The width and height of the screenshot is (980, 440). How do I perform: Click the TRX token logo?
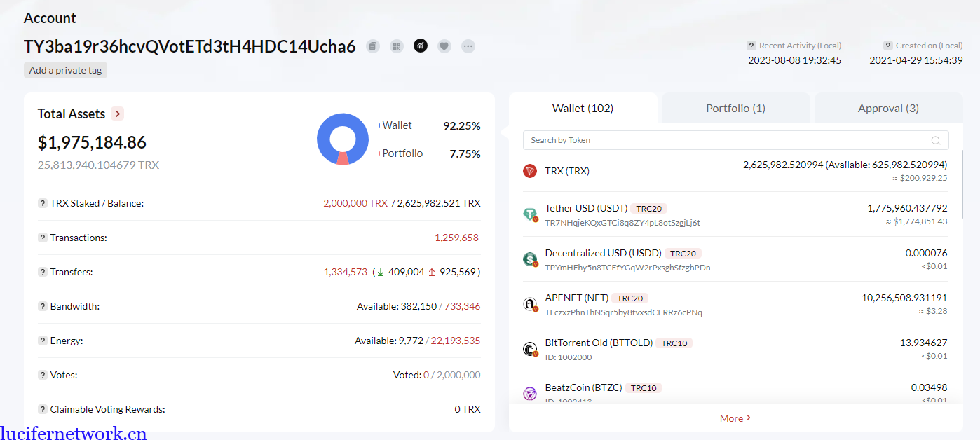tap(530, 171)
